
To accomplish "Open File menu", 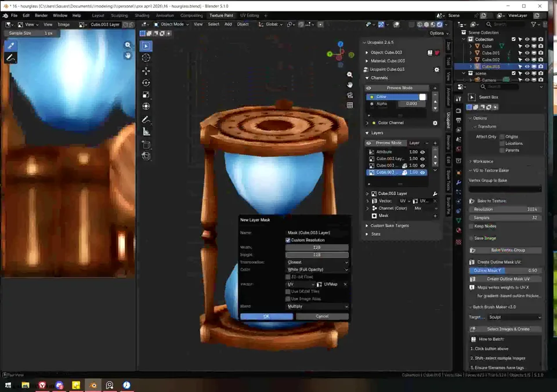I will pyautogui.click(x=14, y=15).
